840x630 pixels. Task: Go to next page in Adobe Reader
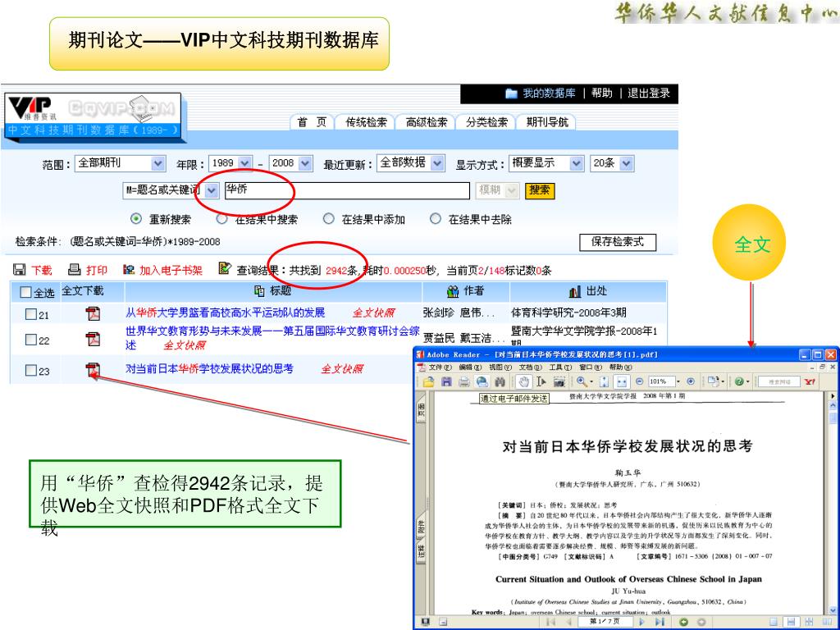coord(641,622)
